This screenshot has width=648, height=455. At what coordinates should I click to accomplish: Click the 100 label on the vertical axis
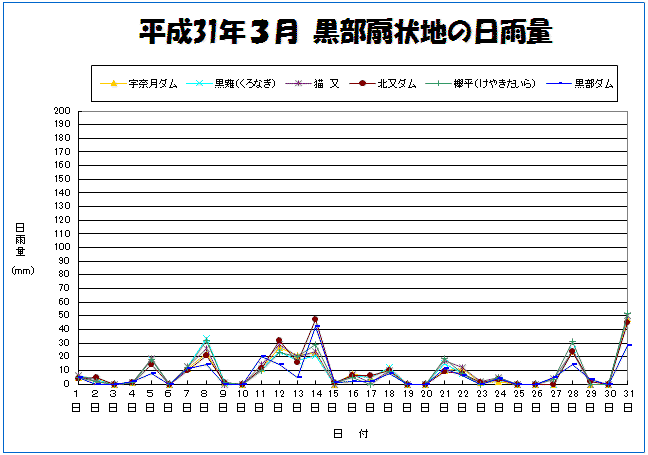(62, 247)
